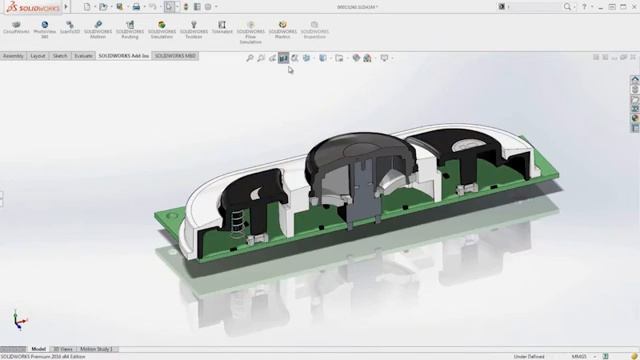Image resolution: width=640 pixels, height=360 pixels.
Task: Enable the TolAnalyst add-in
Action: [x=222, y=27]
